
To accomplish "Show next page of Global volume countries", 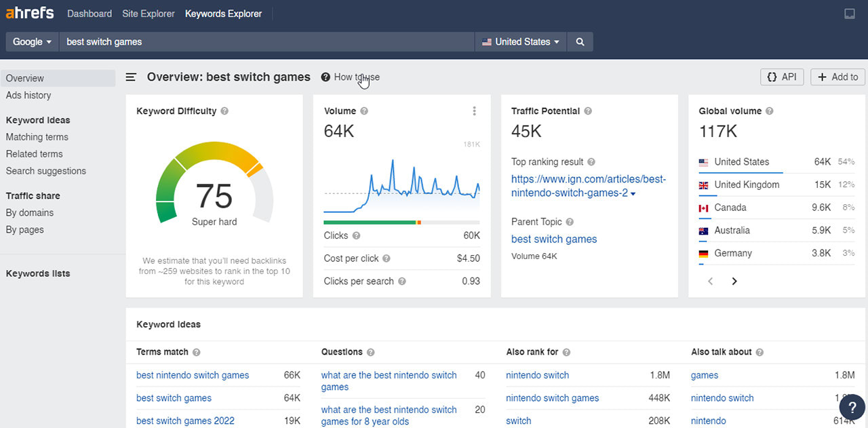I will 734,280.
